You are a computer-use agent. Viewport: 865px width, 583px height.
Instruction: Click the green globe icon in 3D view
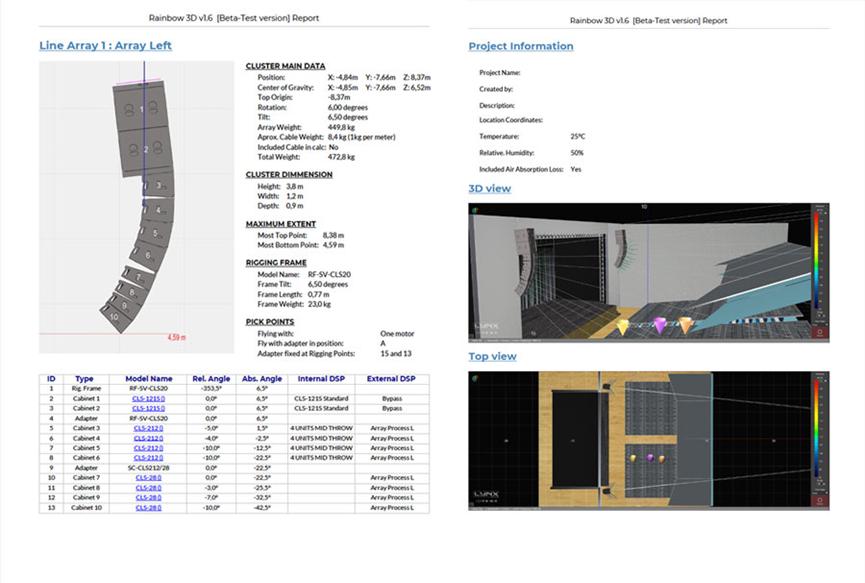(474, 210)
